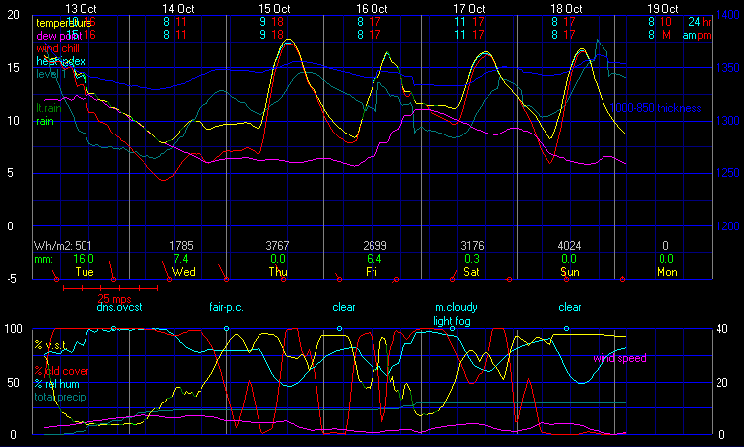Select the Mon day label
This screenshot has height=447, width=744.
[x=667, y=272]
